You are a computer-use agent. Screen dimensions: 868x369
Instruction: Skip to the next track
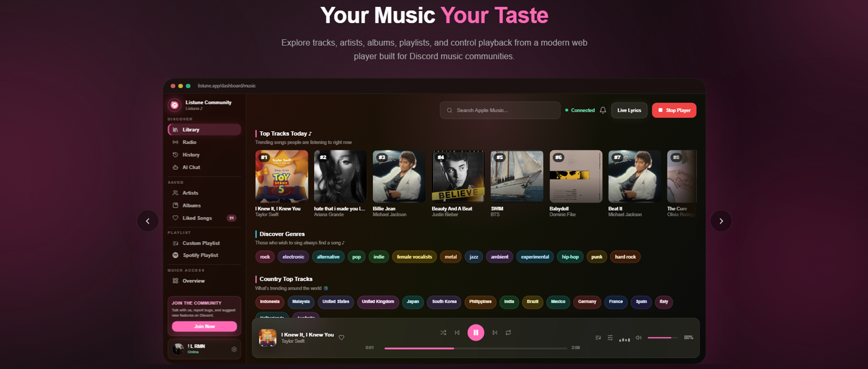coord(495,333)
